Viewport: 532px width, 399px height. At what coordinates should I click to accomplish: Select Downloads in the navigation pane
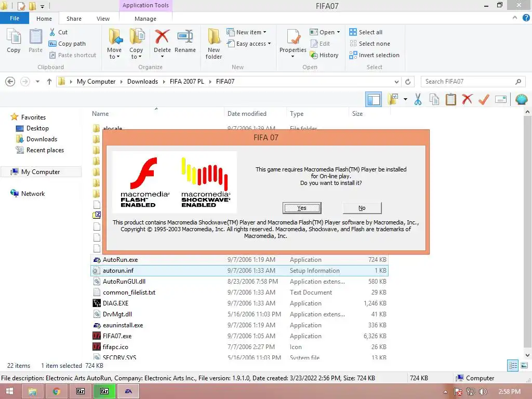(42, 139)
